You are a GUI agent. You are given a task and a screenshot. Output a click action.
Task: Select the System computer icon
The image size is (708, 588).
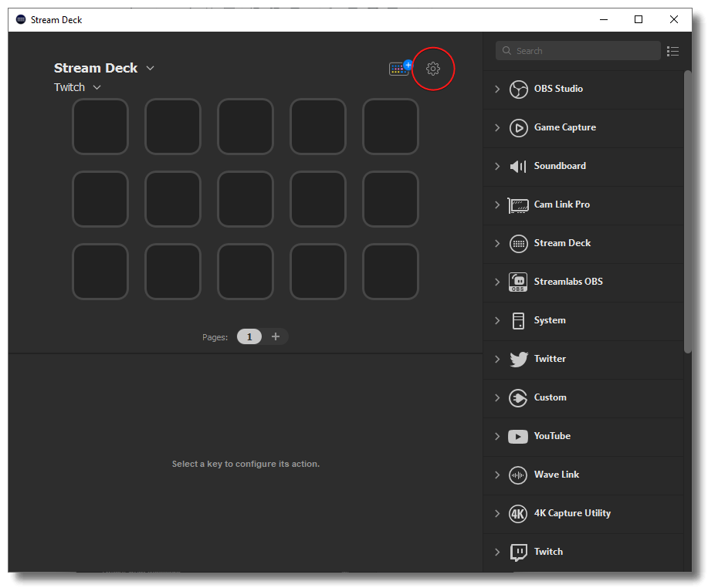[518, 321]
